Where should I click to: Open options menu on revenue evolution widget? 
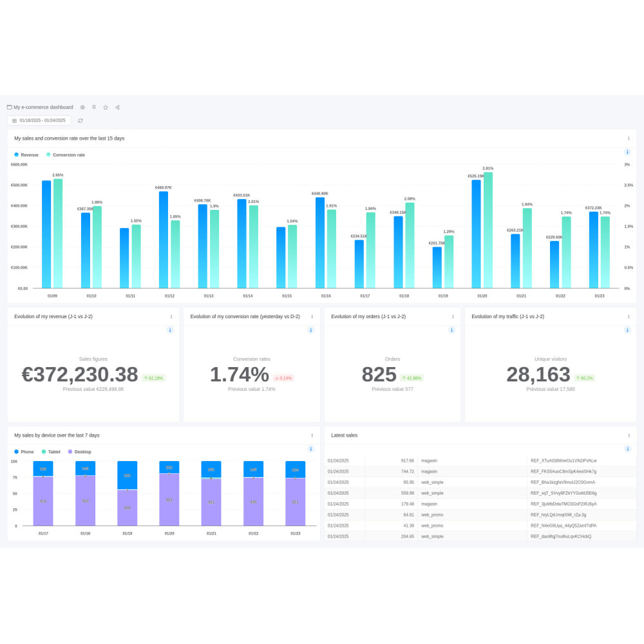171,316
